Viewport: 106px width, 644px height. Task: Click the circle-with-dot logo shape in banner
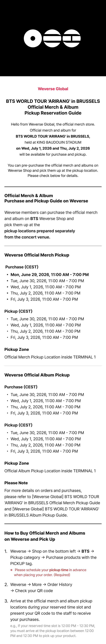pos(33,38)
